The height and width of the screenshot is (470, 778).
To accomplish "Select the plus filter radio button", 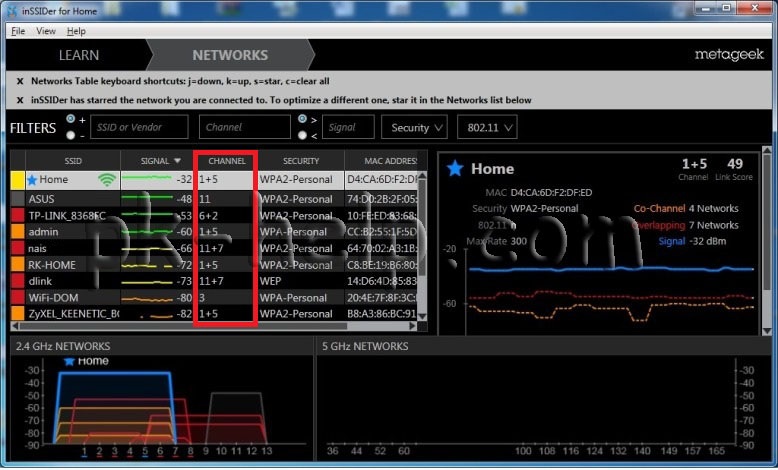I will (70, 119).
